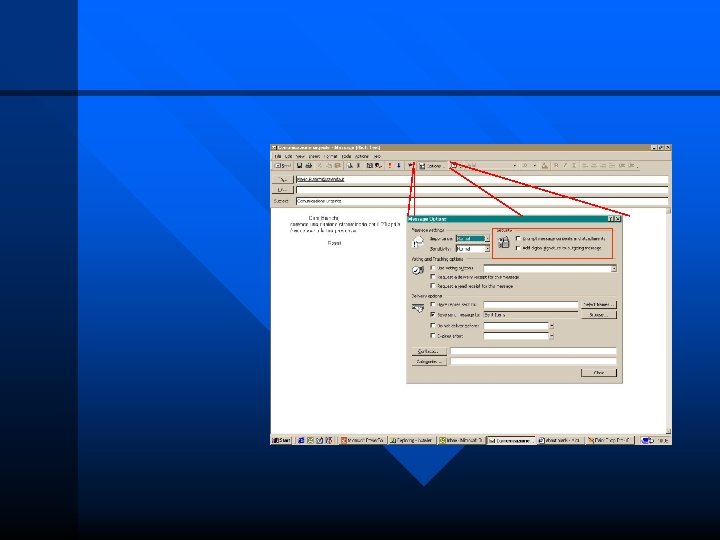Click the Contacts text field
This screenshot has width=720, height=540.
(533, 352)
